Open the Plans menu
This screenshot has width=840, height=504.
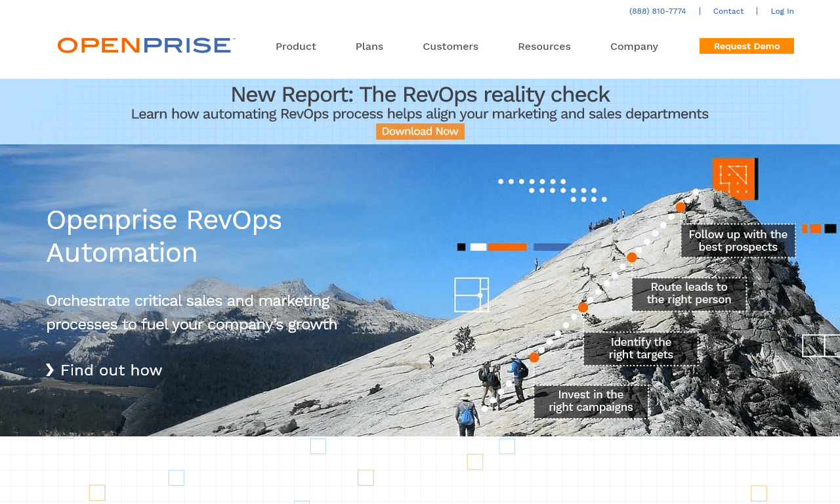tap(369, 47)
